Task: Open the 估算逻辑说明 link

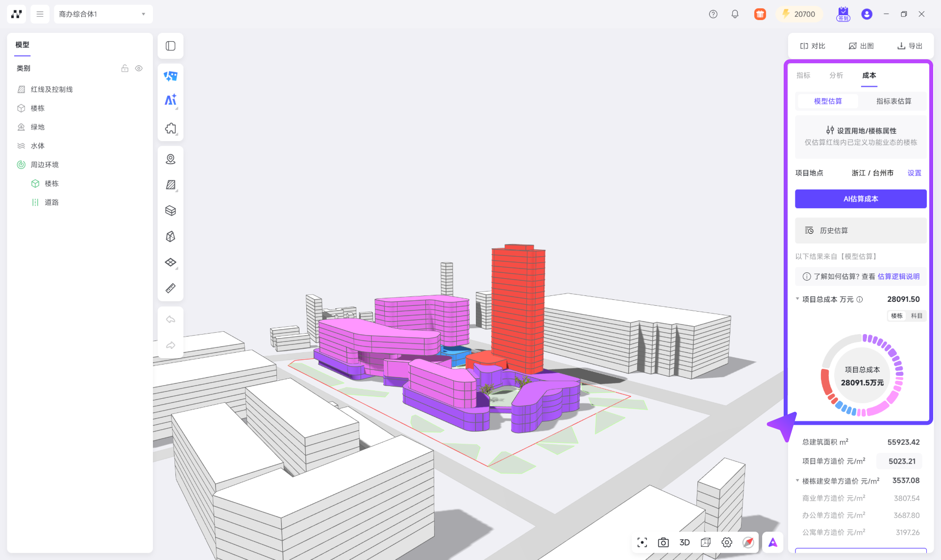Action: 898,276
